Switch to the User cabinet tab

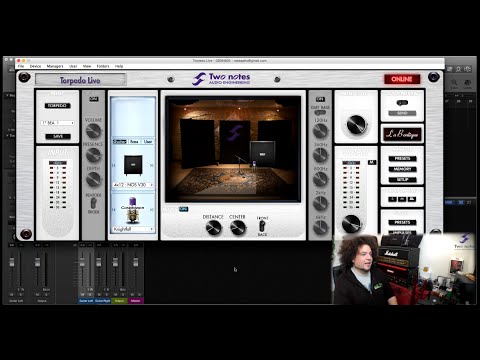point(148,142)
